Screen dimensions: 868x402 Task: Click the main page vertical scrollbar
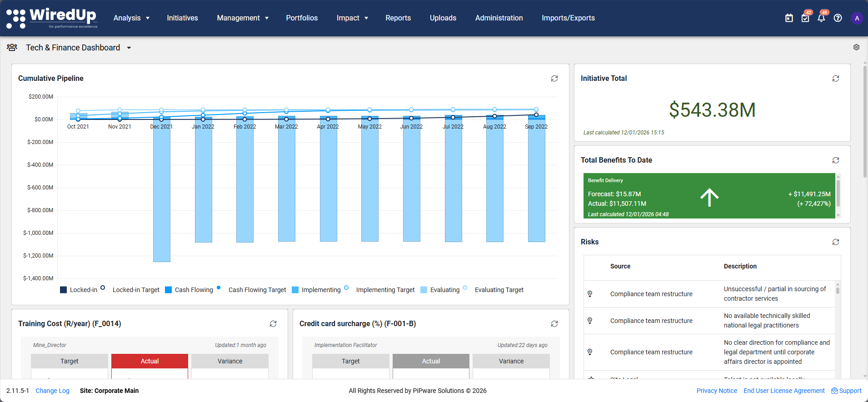point(865,123)
